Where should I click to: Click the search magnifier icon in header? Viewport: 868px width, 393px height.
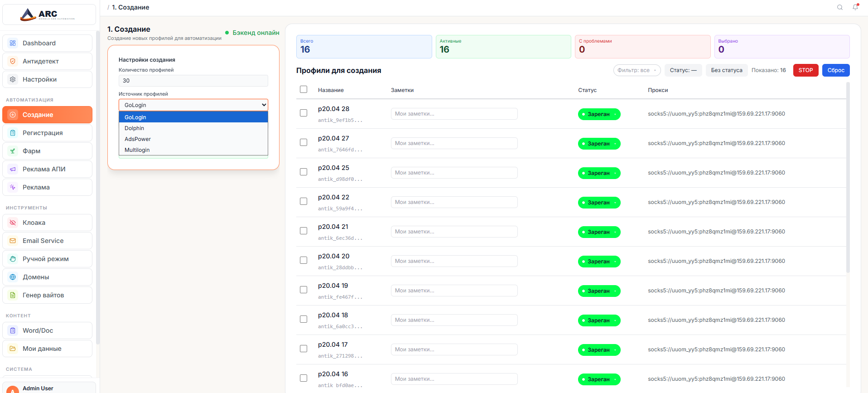839,7
